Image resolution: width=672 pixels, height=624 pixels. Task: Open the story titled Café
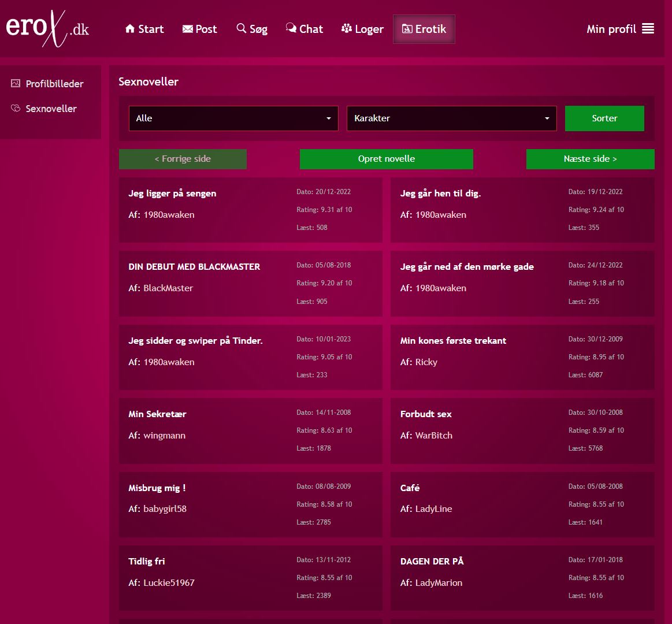pyautogui.click(x=410, y=488)
